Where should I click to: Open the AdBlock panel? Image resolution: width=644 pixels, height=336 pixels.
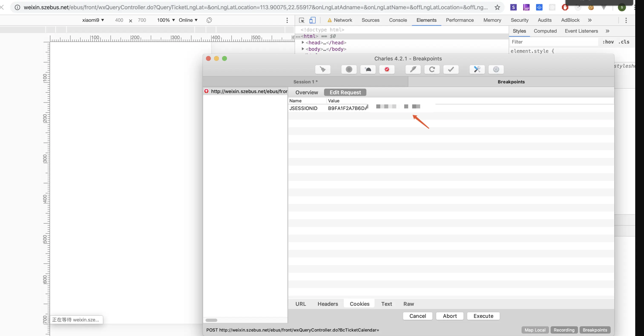[x=570, y=20]
